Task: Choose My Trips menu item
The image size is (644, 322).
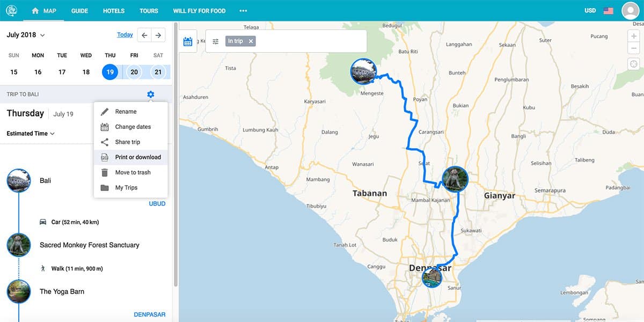Action: pos(131,187)
